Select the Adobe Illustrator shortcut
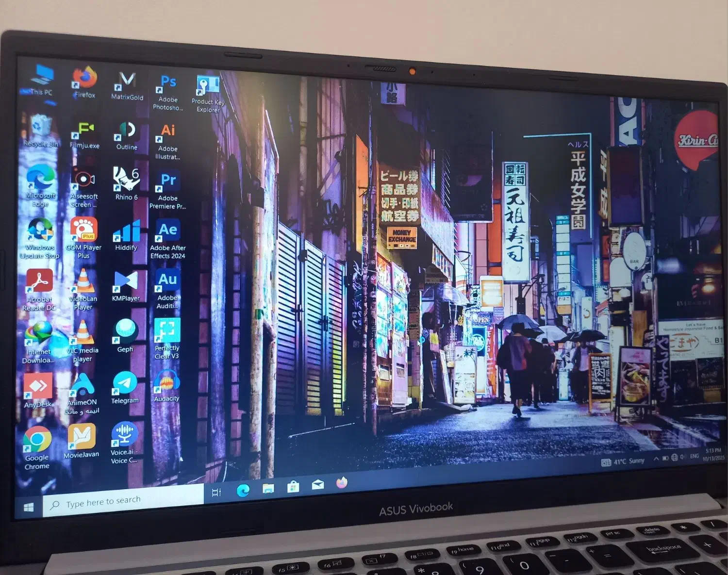The image size is (728, 575). click(x=168, y=141)
